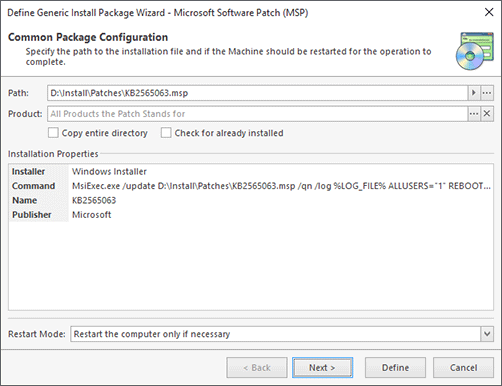
Task: Click the Windows Installer value
Action: tap(109, 171)
